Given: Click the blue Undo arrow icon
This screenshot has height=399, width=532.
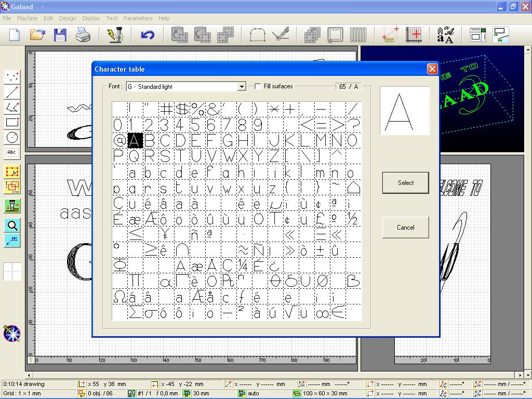Looking at the screenshot, I should pos(148,35).
